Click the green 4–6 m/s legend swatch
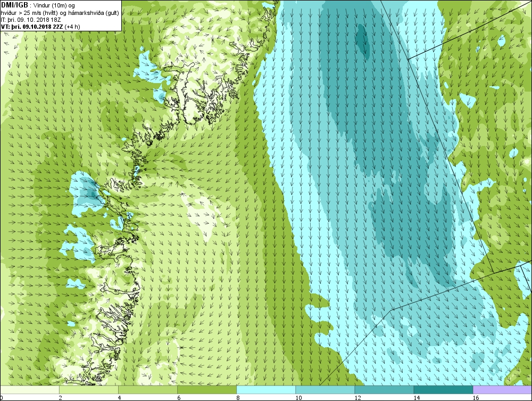Screen dimensions: 532x401 [x=148, y=390]
